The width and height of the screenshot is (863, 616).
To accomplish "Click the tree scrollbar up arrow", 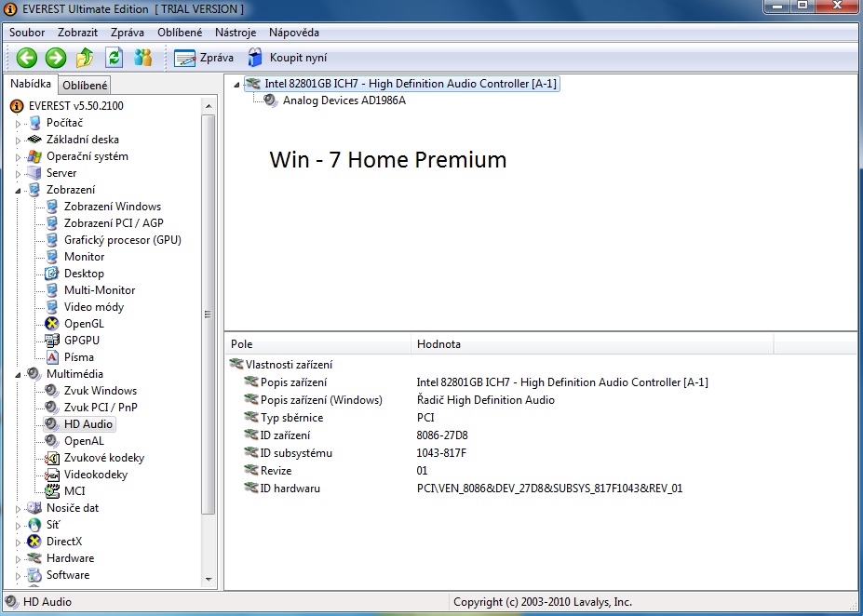I will pos(209,105).
